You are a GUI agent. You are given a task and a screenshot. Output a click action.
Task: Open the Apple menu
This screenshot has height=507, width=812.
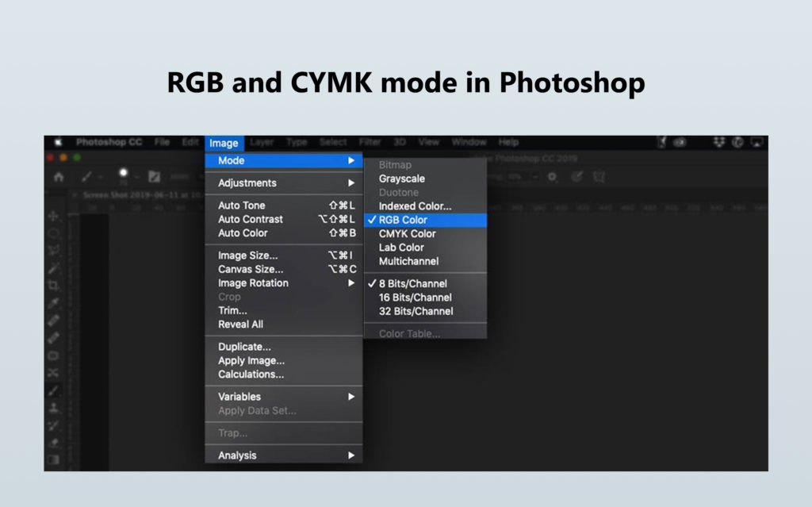[58, 142]
